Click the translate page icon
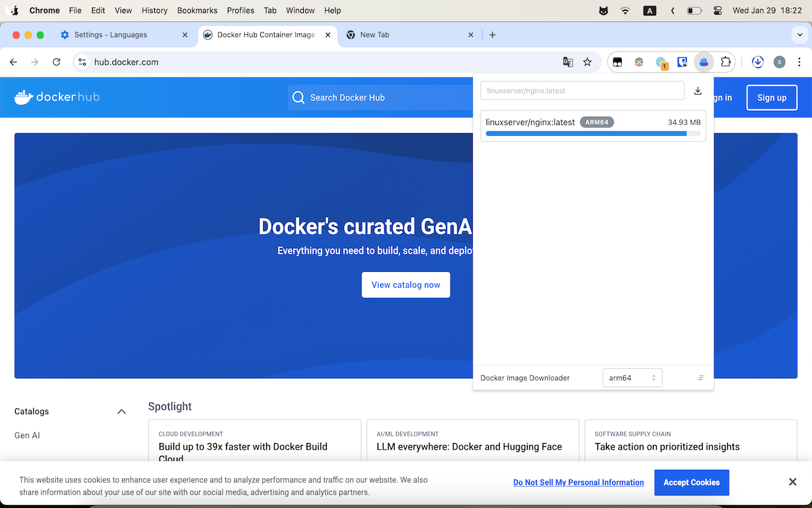This screenshot has width=812, height=508. [x=568, y=62]
